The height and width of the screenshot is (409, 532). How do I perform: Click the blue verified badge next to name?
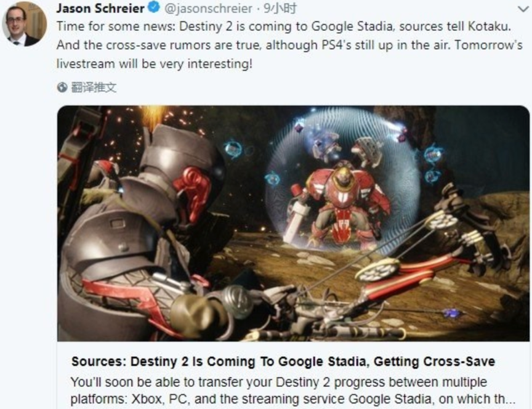[155, 7]
